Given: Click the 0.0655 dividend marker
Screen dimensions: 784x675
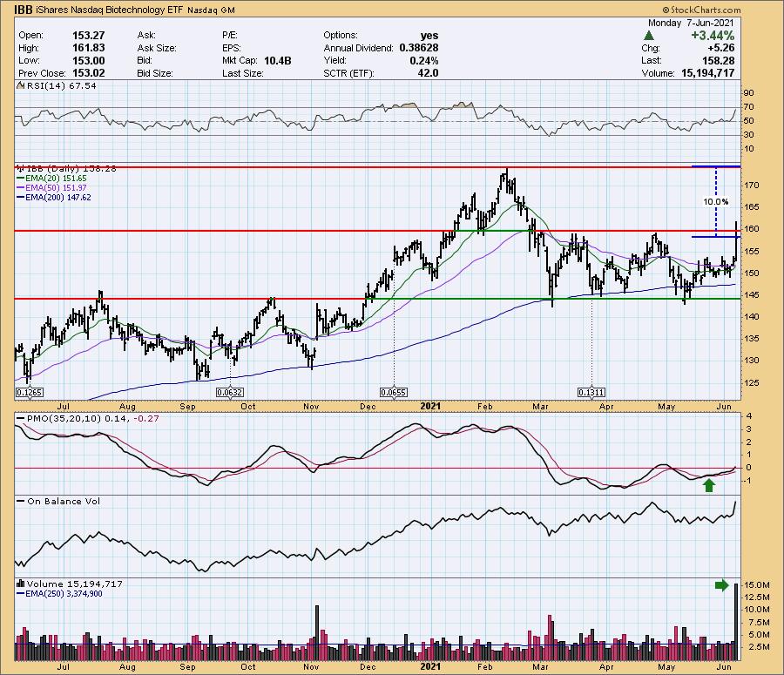Looking at the screenshot, I should [393, 393].
